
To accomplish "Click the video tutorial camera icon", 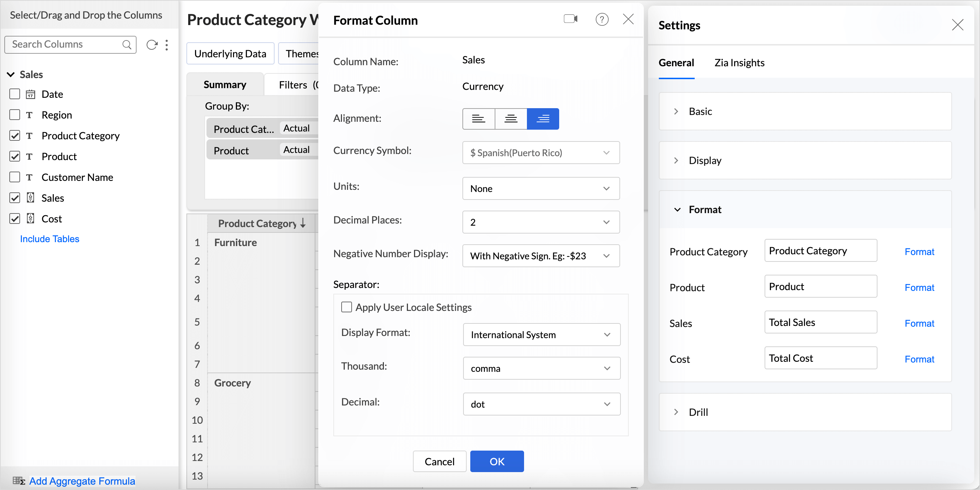I will [570, 19].
